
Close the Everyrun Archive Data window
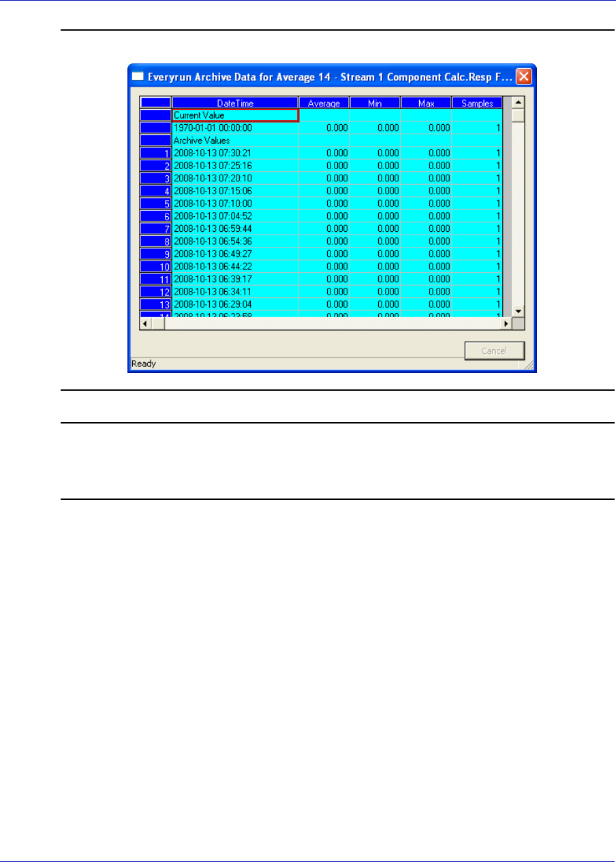click(523, 76)
